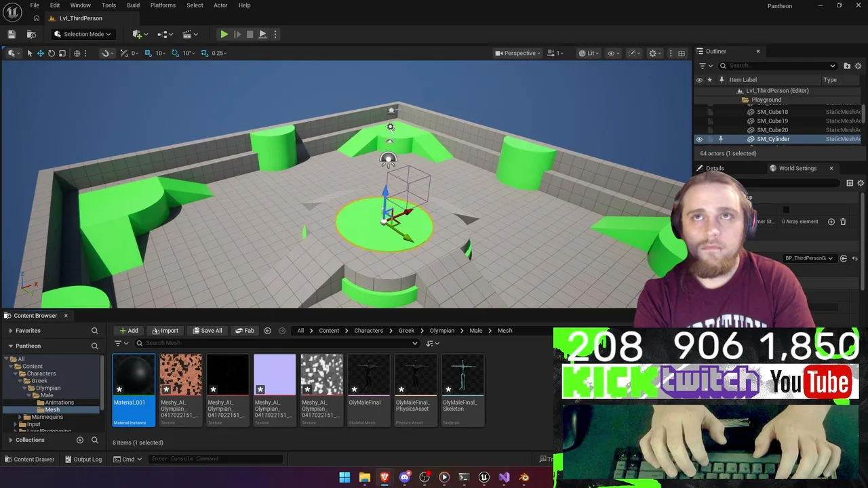This screenshot has height=488, width=868.
Task: Search in the Favorites section
Action: (95, 331)
